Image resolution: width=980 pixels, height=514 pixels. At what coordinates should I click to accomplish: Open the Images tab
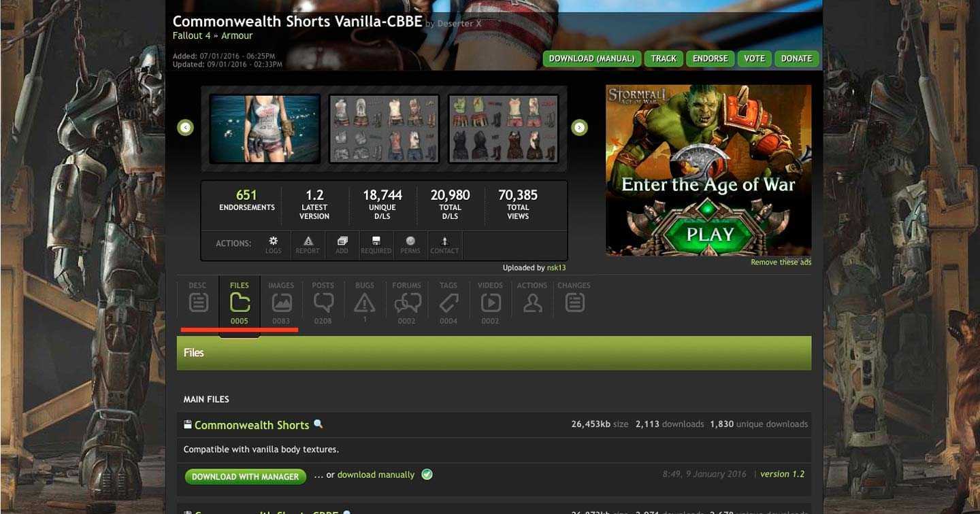pyautogui.click(x=281, y=303)
